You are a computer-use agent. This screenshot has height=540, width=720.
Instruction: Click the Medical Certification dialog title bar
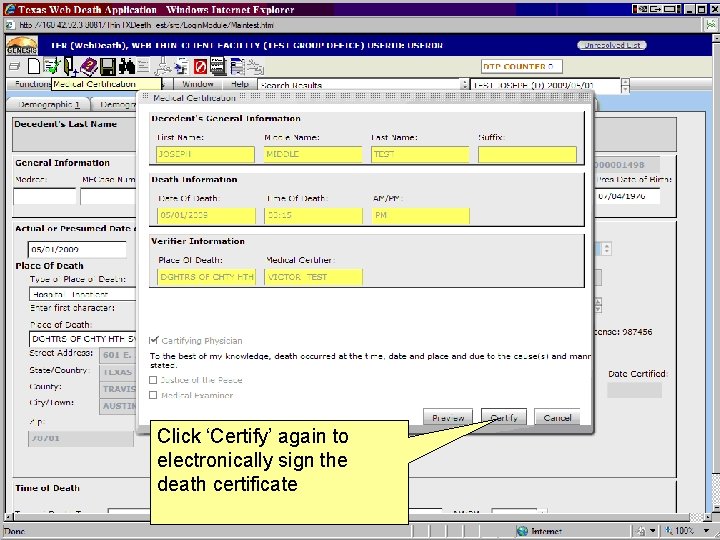click(365, 97)
